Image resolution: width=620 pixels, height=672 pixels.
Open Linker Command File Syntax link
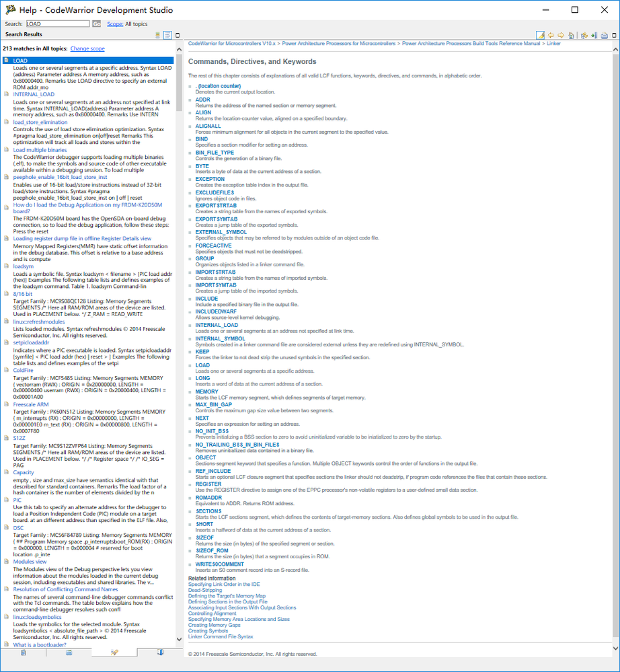(221, 637)
